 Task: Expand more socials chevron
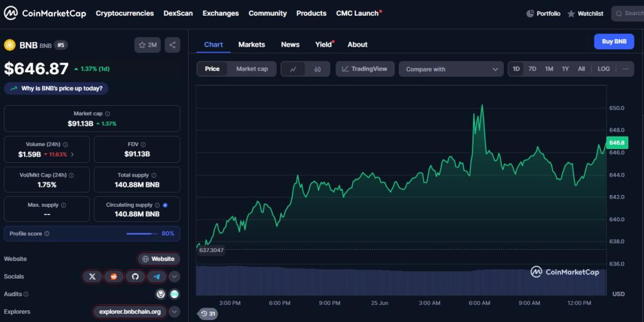point(175,276)
